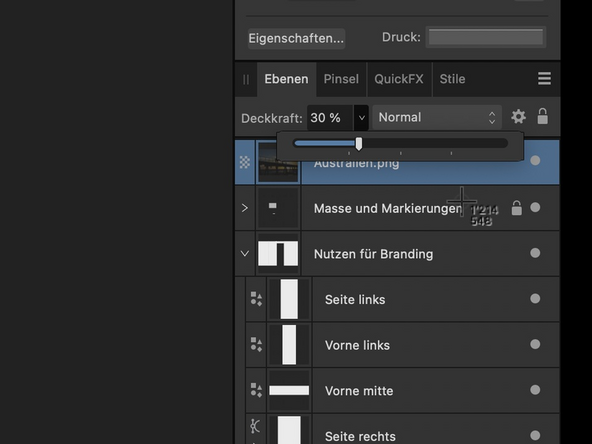This screenshot has height=444, width=592.
Task: Click the shape icon of Seite links
Action: click(256, 299)
